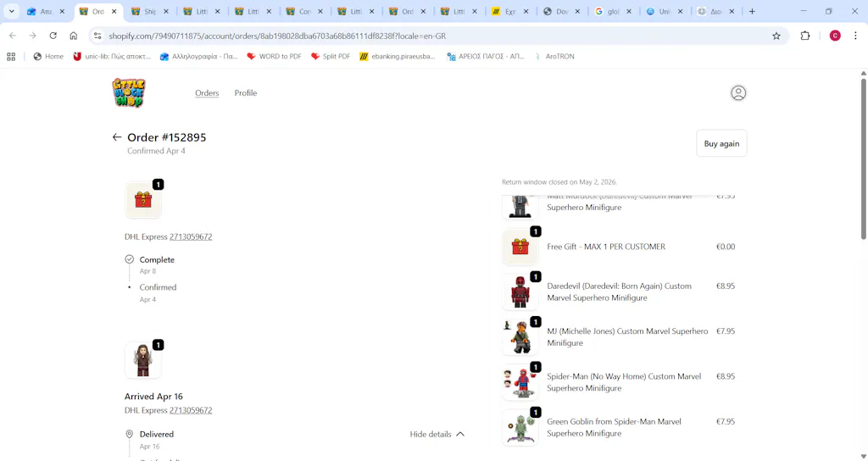The width and height of the screenshot is (868, 461).
Task: Open the apps grid in bookmarks bar
Action: [11, 57]
